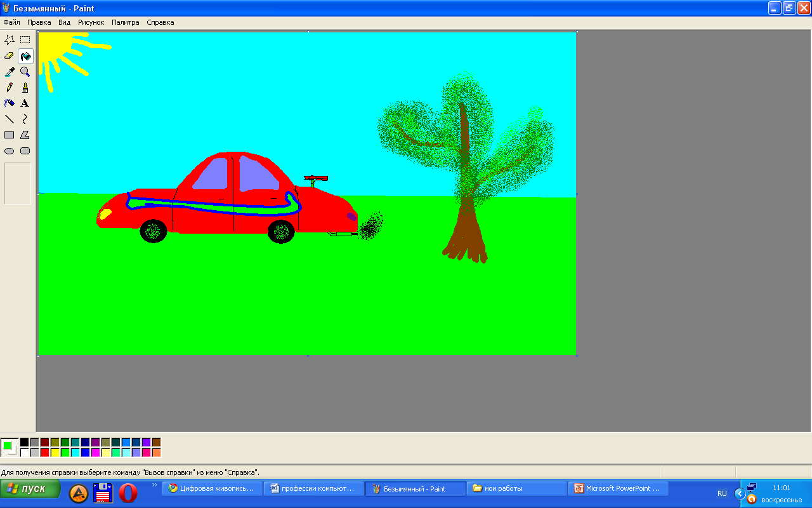Pick the eyedropper Color Picker tool
This screenshot has height=508, width=812.
coord(10,72)
